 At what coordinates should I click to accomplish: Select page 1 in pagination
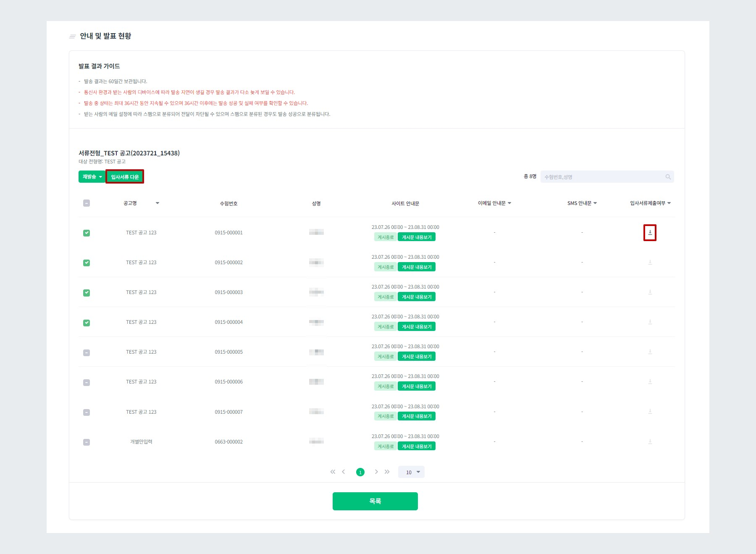pyautogui.click(x=360, y=472)
